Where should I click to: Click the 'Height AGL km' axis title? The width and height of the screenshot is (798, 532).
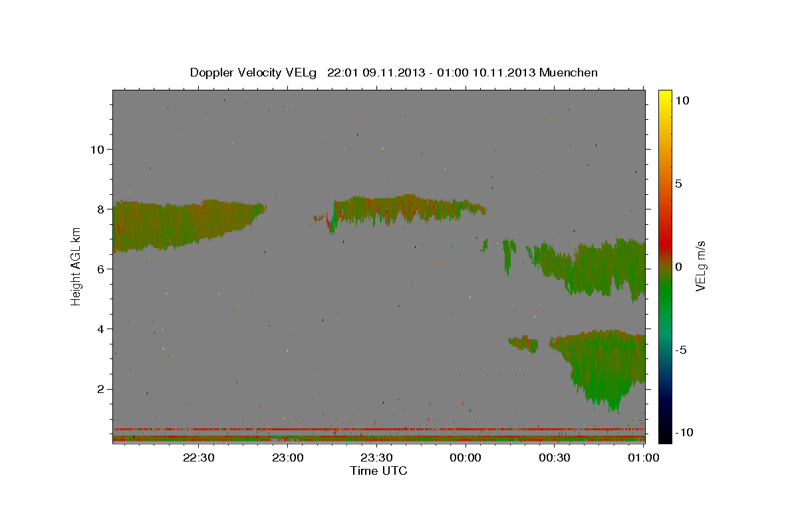[76, 267]
